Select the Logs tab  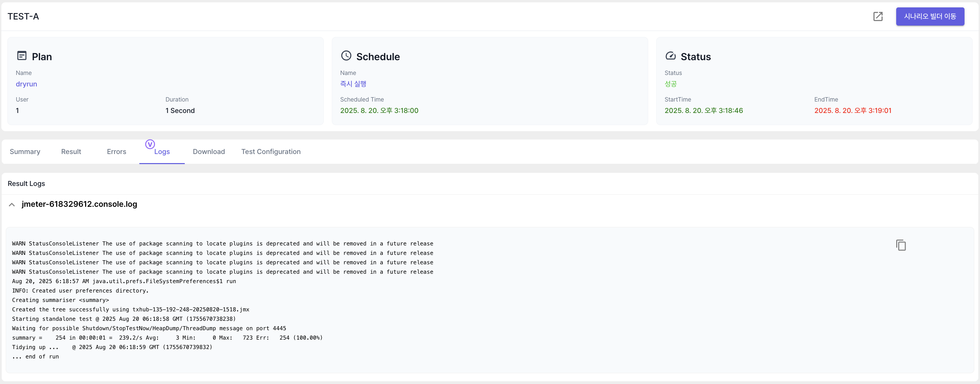click(x=162, y=152)
